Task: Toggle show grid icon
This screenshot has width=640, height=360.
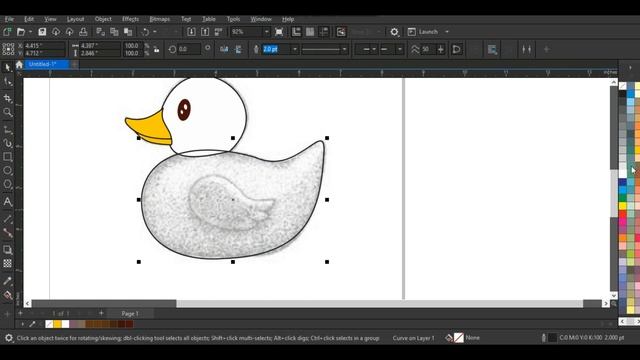Action: (310, 32)
